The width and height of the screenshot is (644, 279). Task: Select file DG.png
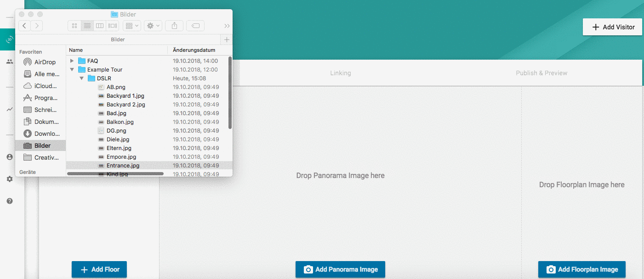[147, 130]
